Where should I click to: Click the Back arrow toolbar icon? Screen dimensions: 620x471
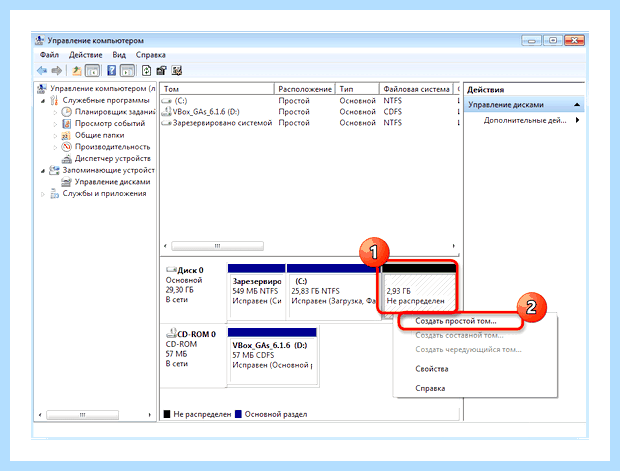(42, 71)
